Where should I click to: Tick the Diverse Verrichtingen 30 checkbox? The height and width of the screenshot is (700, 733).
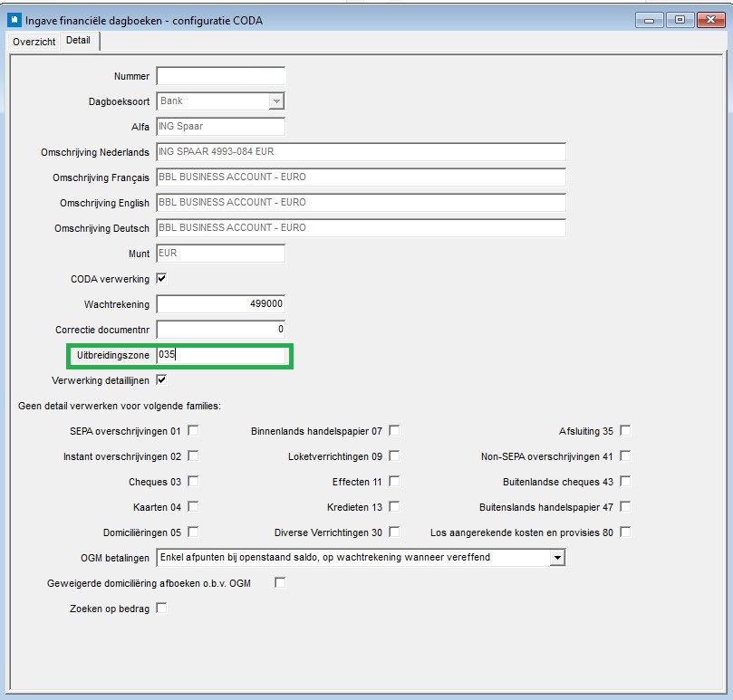394,532
